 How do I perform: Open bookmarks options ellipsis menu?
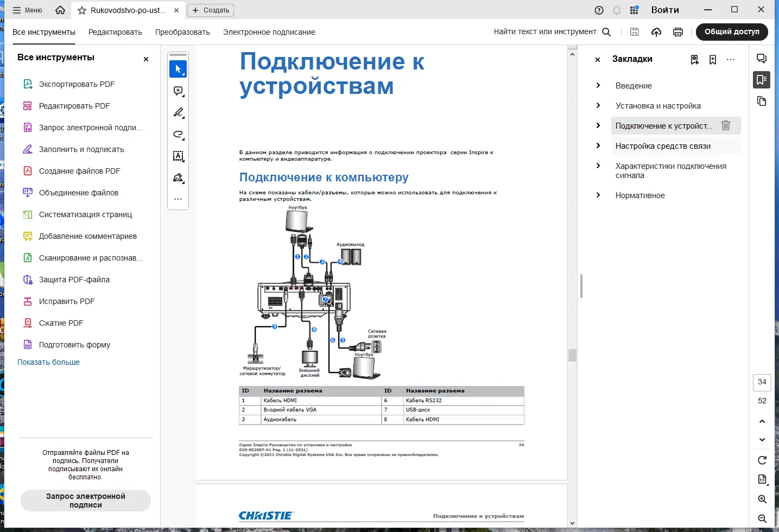coord(731,59)
